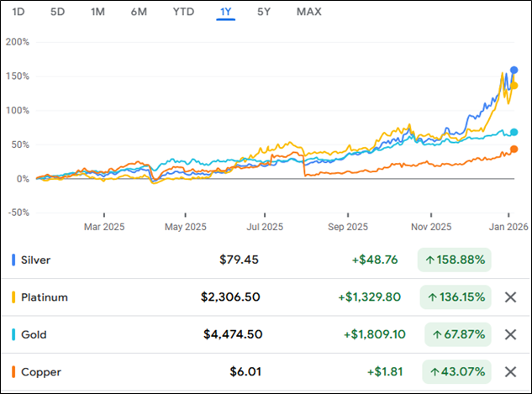Select the 5Y time range
Image resolution: width=532 pixels, height=394 pixels.
pos(264,12)
